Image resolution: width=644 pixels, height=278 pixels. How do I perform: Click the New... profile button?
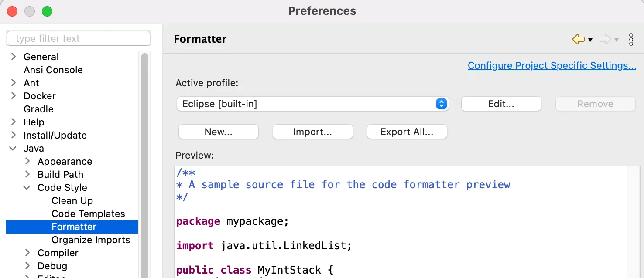click(x=219, y=132)
